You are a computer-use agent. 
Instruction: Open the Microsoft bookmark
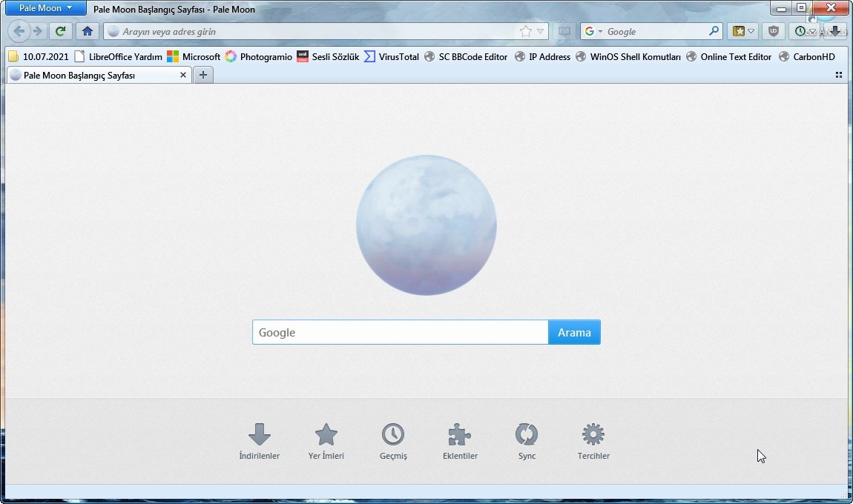(194, 56)
